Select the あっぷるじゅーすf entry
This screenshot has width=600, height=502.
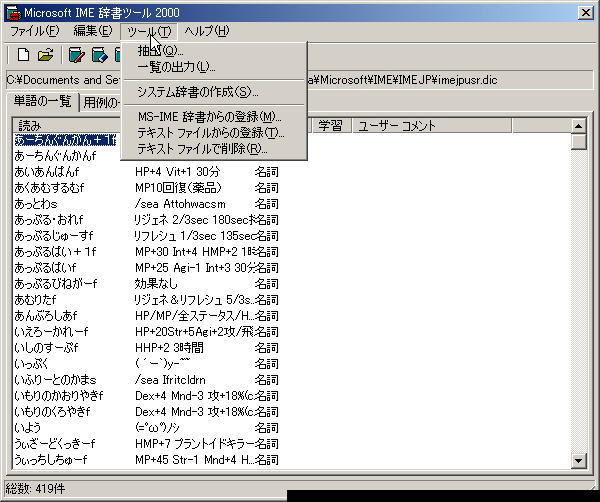[54, 236]
